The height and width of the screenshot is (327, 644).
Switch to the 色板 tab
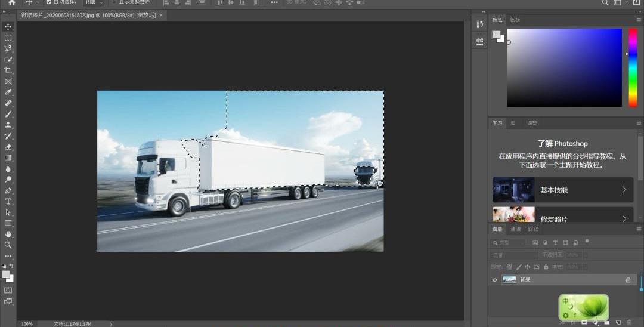pos(515,20)
